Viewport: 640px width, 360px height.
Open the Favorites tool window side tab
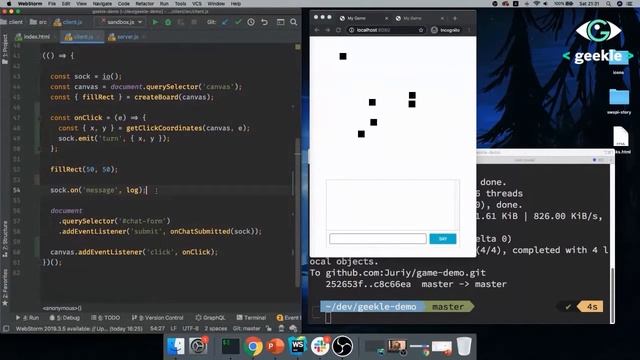click(x=5, y=287)
